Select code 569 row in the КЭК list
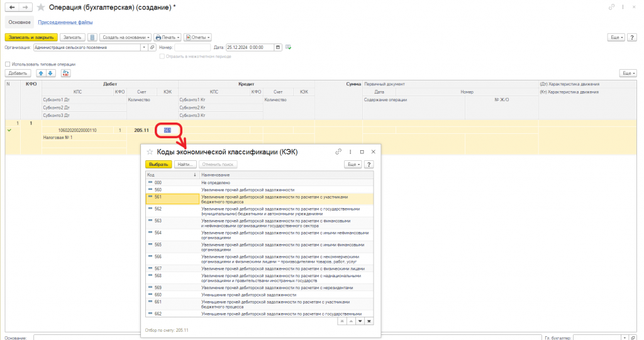This screenshot has height=340, width=644. click(x=260, y=287)
